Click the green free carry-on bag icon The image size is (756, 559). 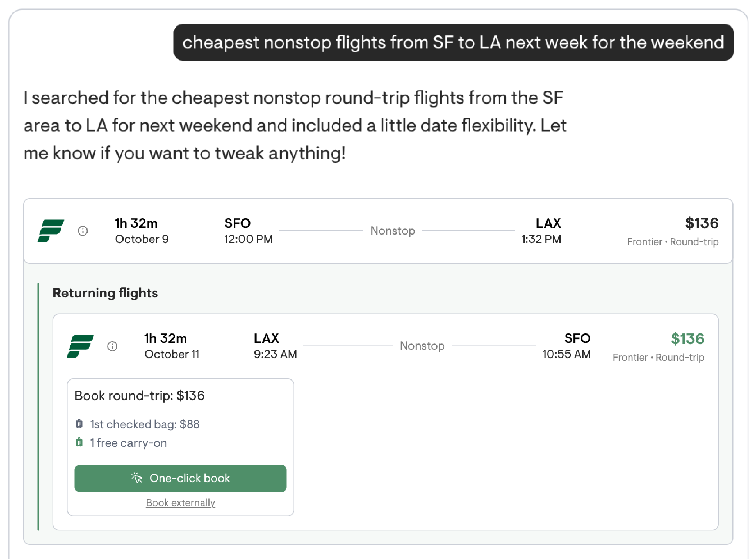tap(79, 442)
